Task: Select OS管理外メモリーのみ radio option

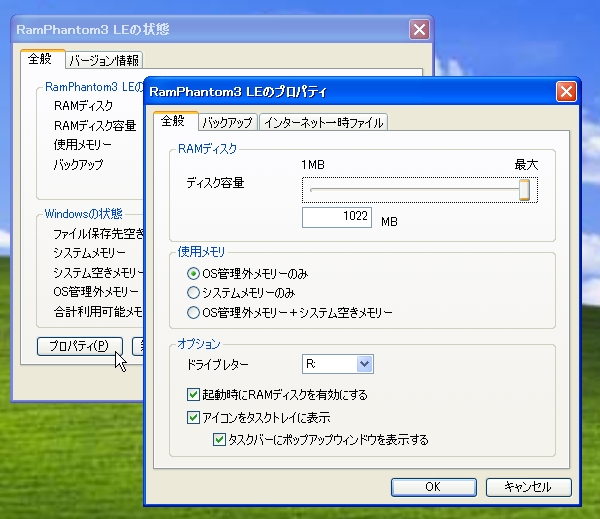Action: (x=248, y=274)
